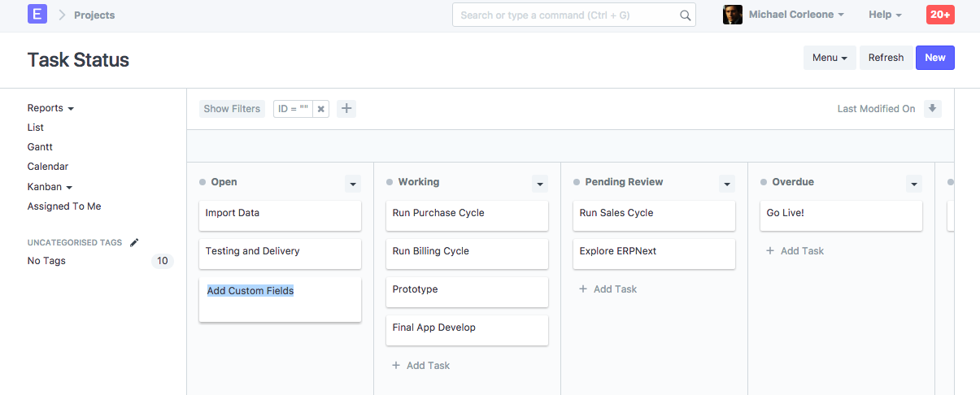Click the New button
Screen dimensions: 980x395
(x=934, y=58)
